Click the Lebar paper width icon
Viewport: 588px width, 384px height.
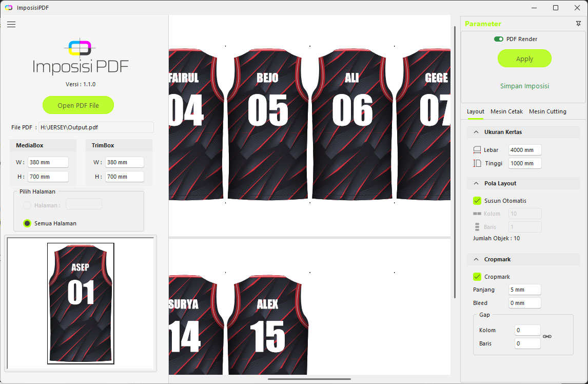[x=477, y=150]
